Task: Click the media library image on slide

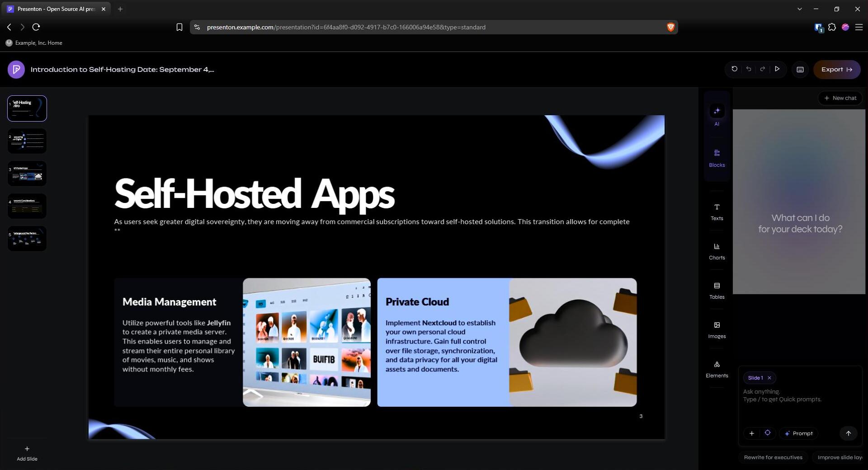Action: pyautogui.click(x=307, y=342)
